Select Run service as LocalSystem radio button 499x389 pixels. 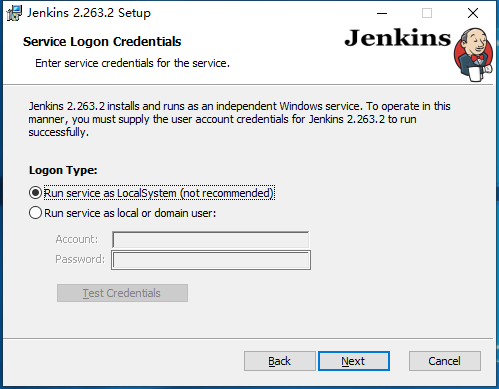pyautogui.click(x=35, y=193)
